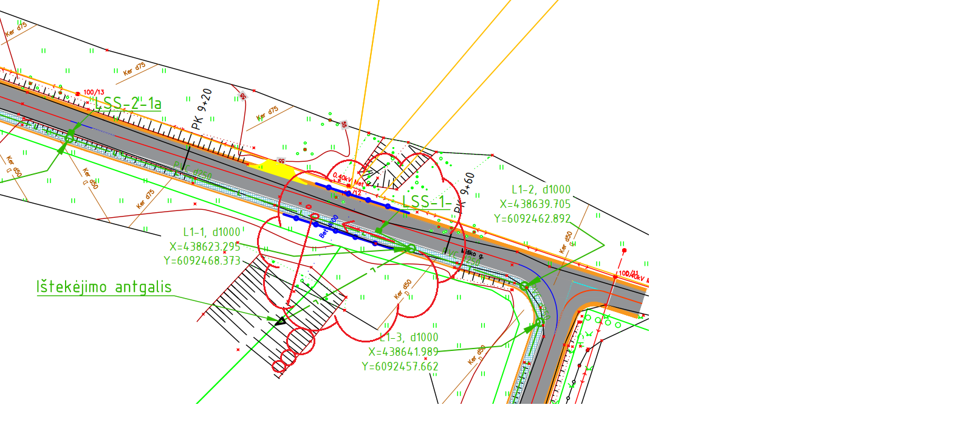The height and width of the screenshot is (430, 980).
Task: Click the green L1-2 manhole circle at road bend
Action: tap(524, 286)
